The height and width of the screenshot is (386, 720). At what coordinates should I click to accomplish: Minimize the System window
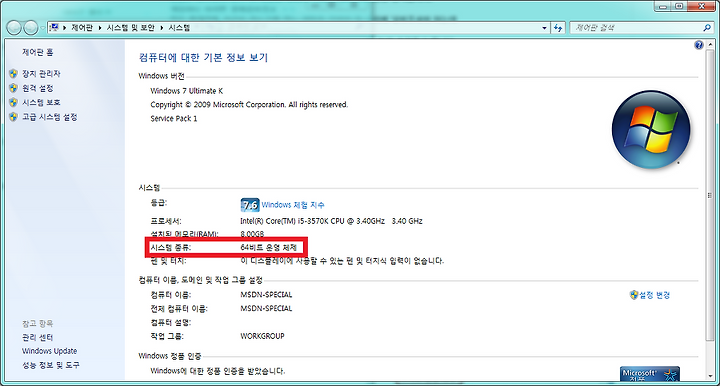[x=663, y=6]
